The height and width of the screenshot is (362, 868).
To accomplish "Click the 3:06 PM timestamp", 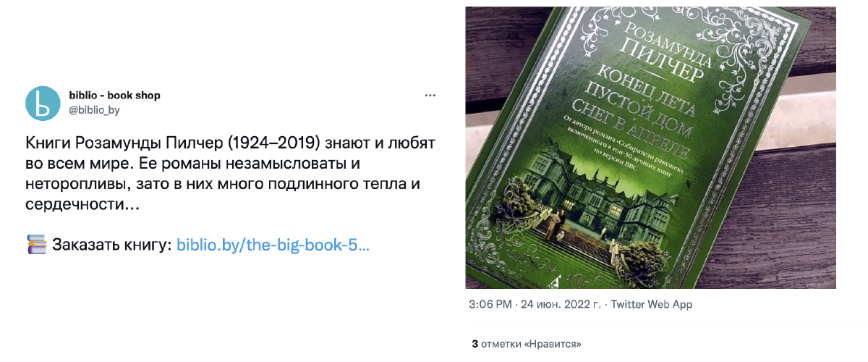I will (x=490, y=304).
